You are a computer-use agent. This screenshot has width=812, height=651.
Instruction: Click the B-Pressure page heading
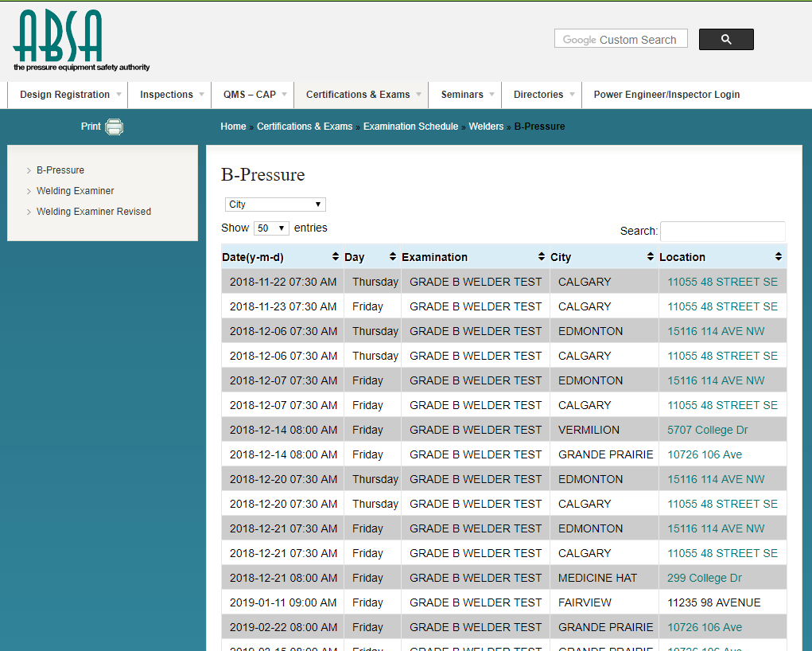click(262, 174)
